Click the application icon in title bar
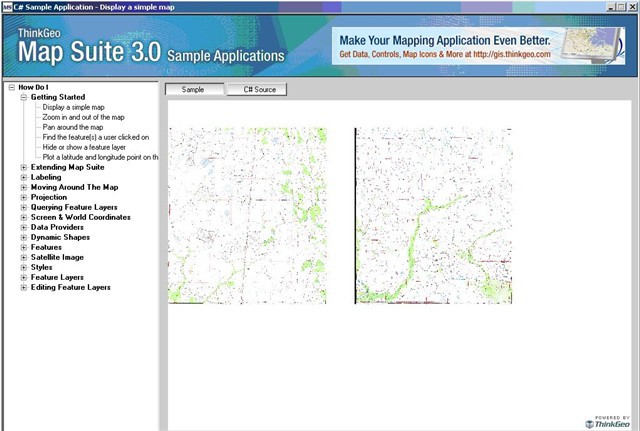This screenshot has height=431, width=640. coord(7,6)
